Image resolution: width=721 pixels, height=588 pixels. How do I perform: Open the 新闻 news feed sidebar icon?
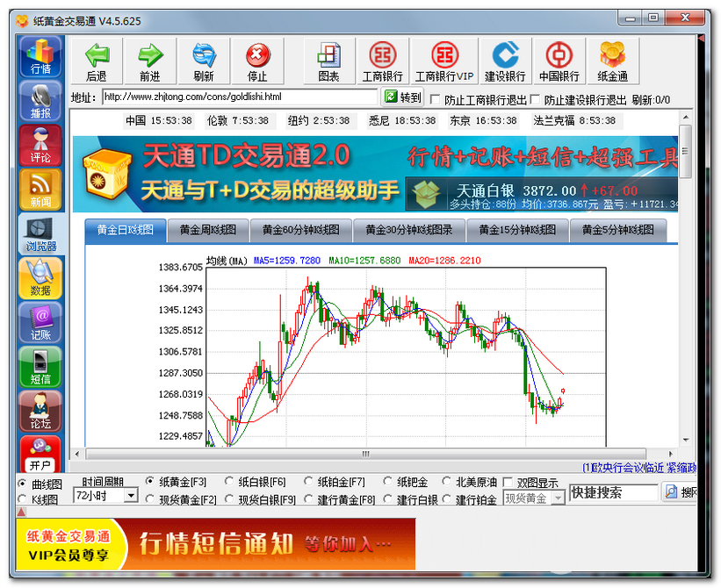pyautogui.click(x=40, y=190)
